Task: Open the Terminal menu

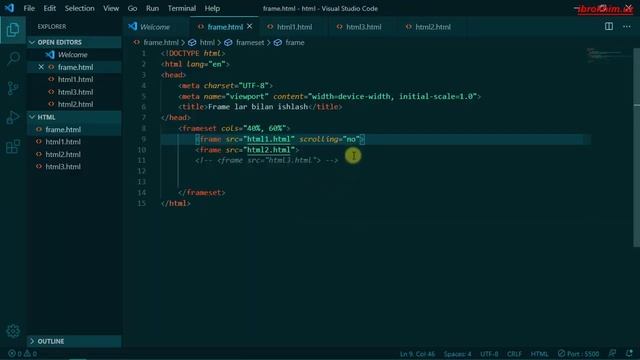Action: click(182, 8)
